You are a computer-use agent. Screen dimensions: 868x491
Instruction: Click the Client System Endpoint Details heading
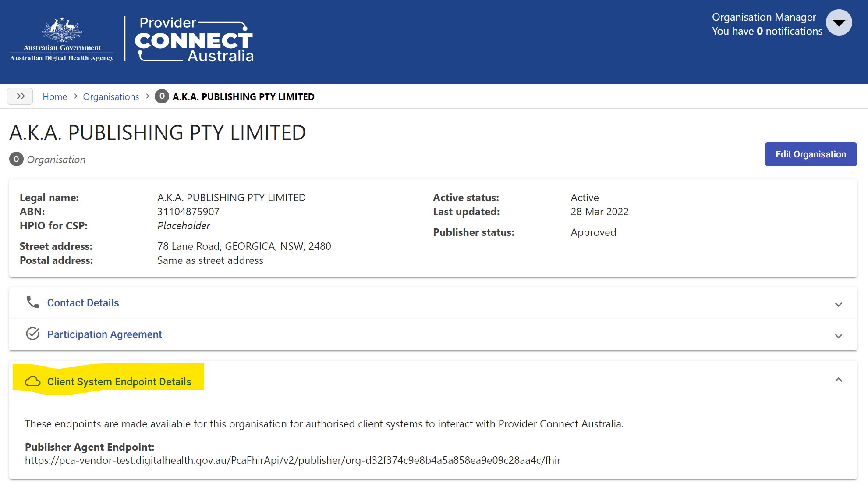pyautogui.click(x=119, y=382)
